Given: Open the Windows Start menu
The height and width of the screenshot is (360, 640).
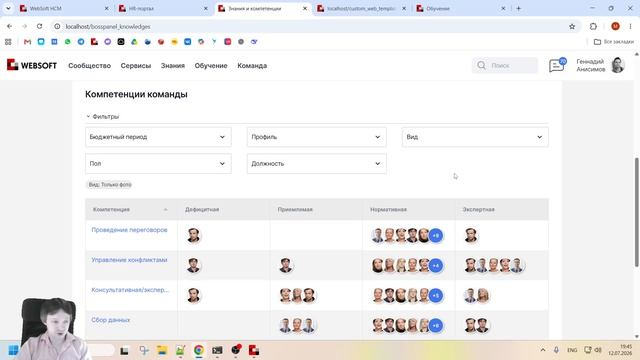Looking at the screenshot, I should point(13,350).
